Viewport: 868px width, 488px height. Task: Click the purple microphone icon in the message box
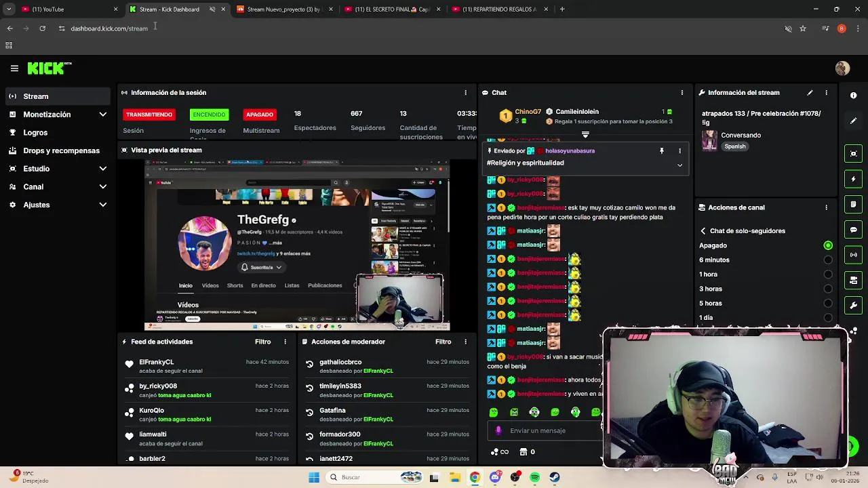click(x=498, y=430)
